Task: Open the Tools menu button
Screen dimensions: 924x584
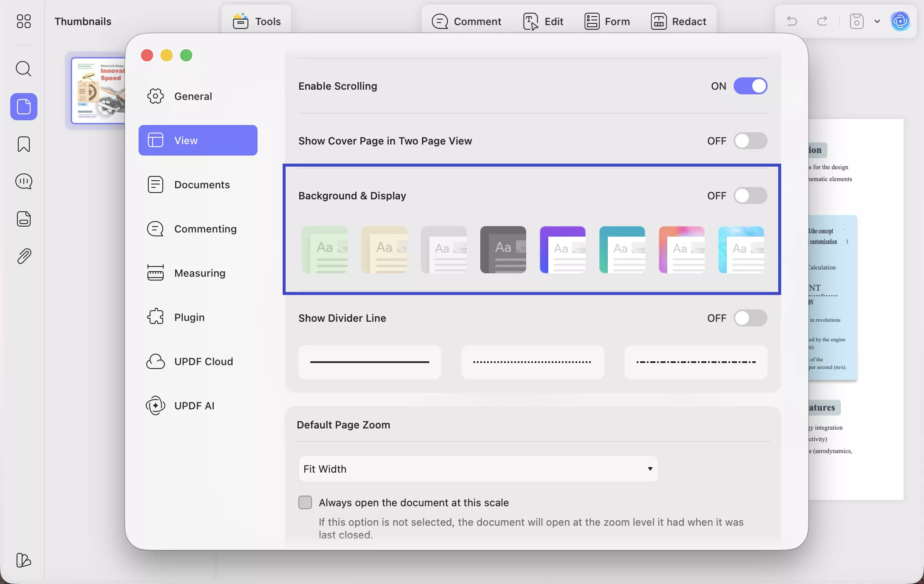Action: tap(257, 21)
